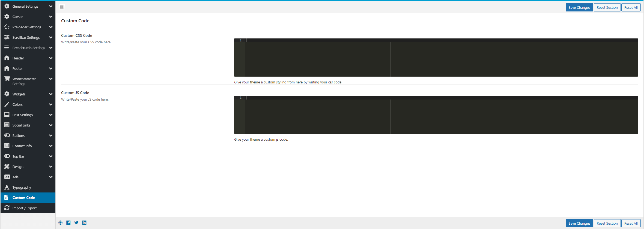This screenshot has height=229, width=644.
Task: Click the Woocommerce Settings cart icon
Action: click(7, 79)
